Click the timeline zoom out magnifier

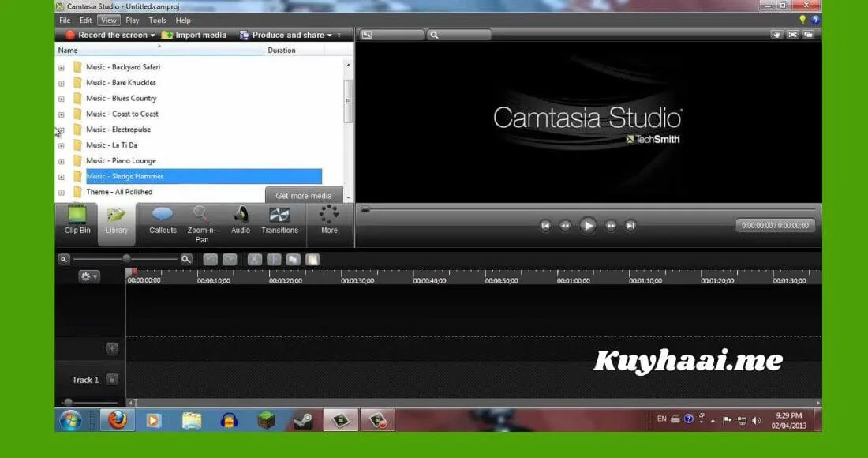coord(64,259)
